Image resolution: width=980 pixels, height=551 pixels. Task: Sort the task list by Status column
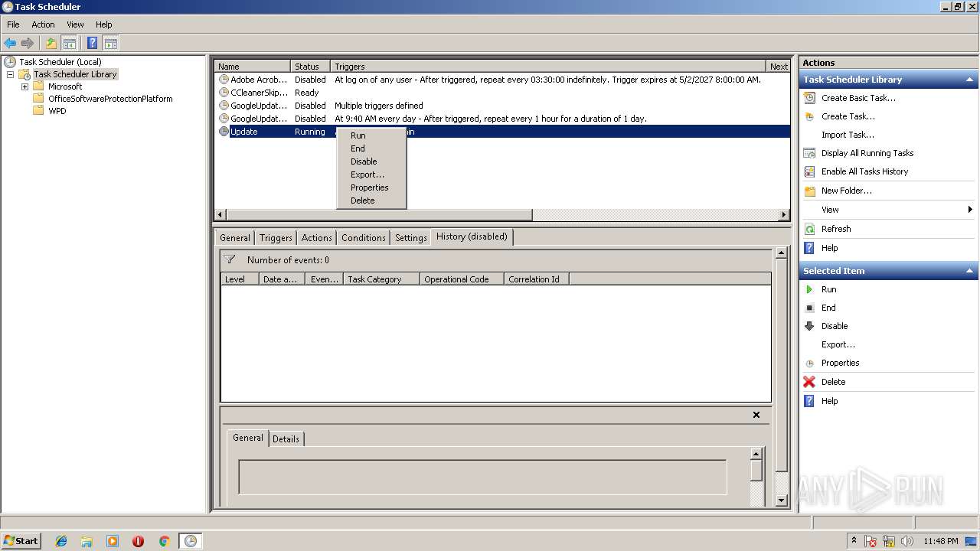(310, 67)
